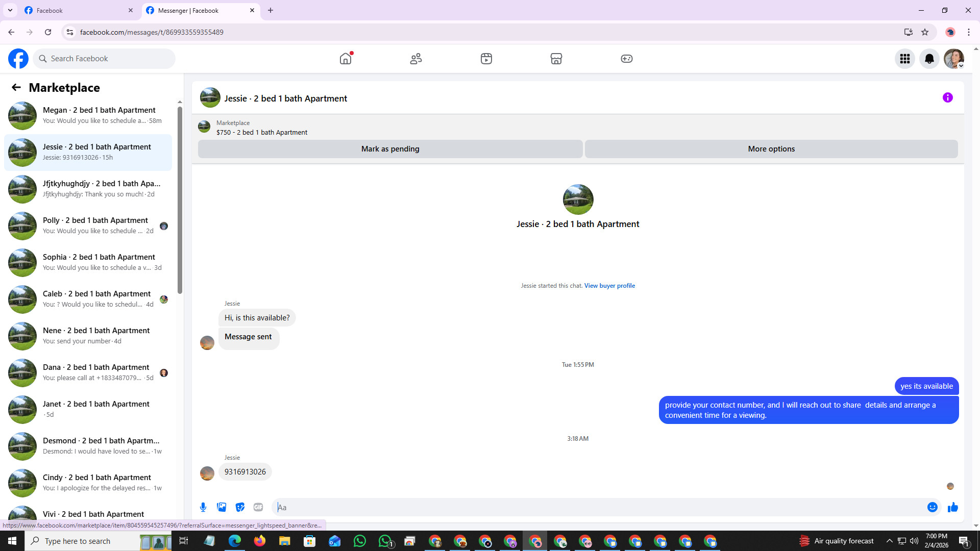Click the voice clip microphone icon

[x=203, y=507]
